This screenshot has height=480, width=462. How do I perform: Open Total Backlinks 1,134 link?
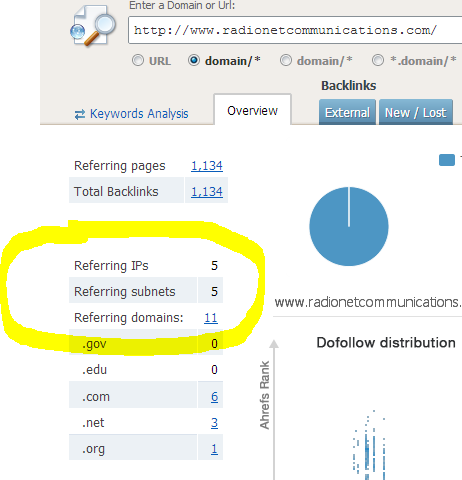tap(207, 192)
